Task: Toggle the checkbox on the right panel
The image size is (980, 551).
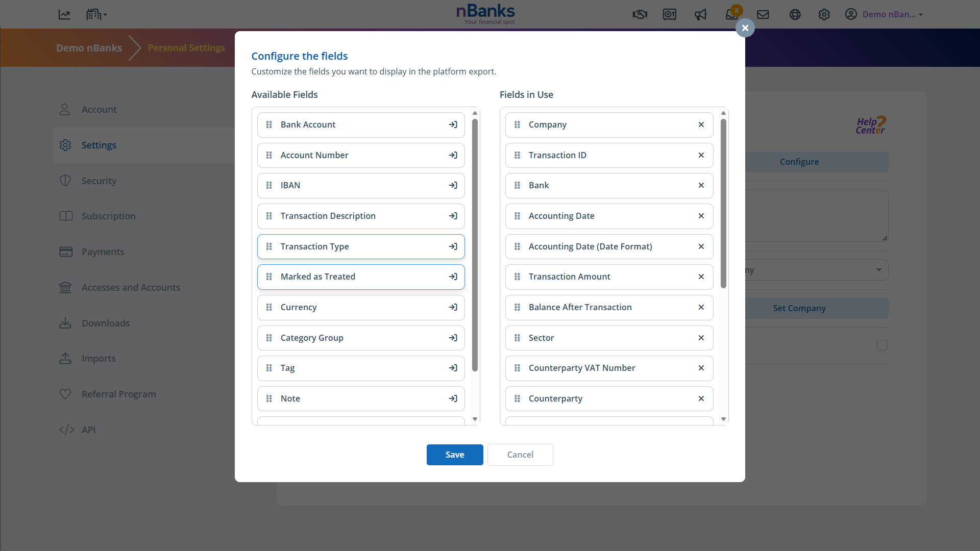Action: tap(882, 345)
